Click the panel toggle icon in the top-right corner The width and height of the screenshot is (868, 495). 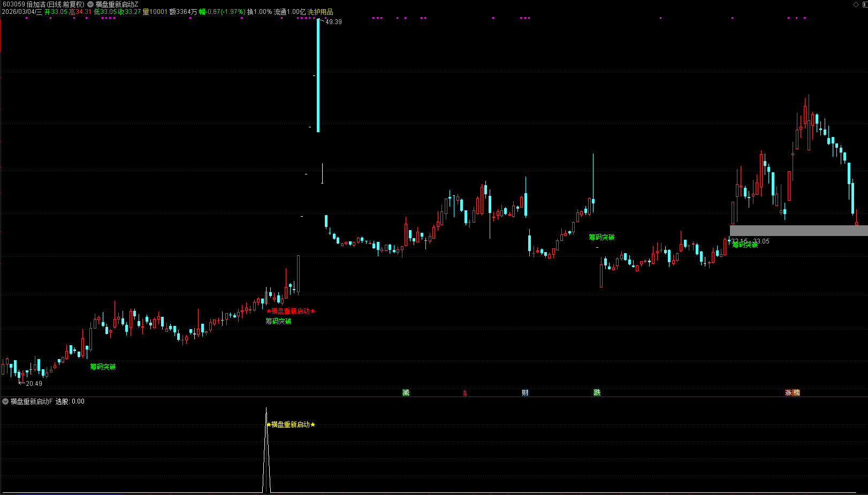[x=864, y=4]
